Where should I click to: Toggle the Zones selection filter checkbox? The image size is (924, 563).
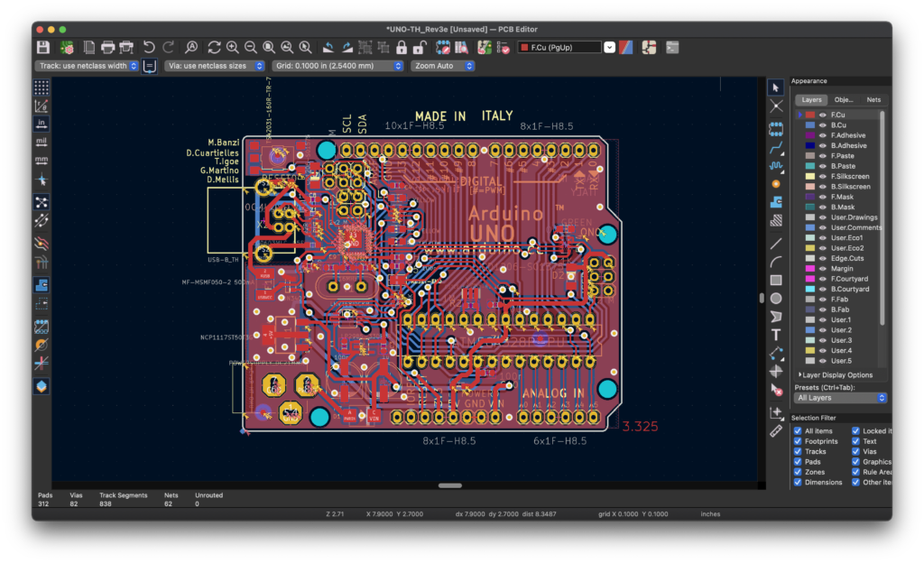click(x=798, y=472)
